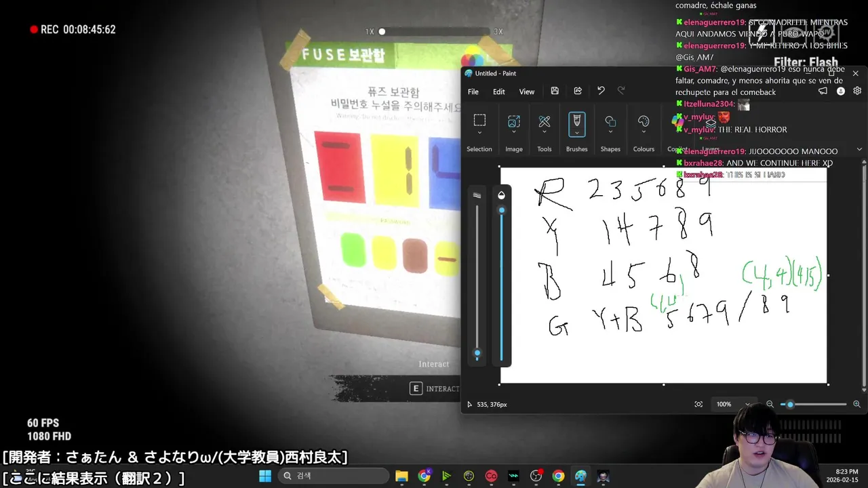868x488 pixels.
Task: Open the Paint account profile icon
Action: 841,91
